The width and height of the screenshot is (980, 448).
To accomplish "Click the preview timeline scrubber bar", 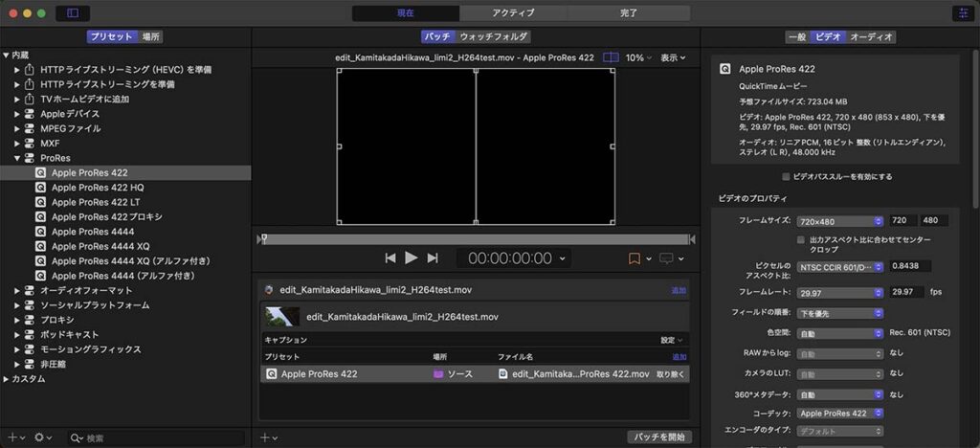I will click(x=475, y=239).
